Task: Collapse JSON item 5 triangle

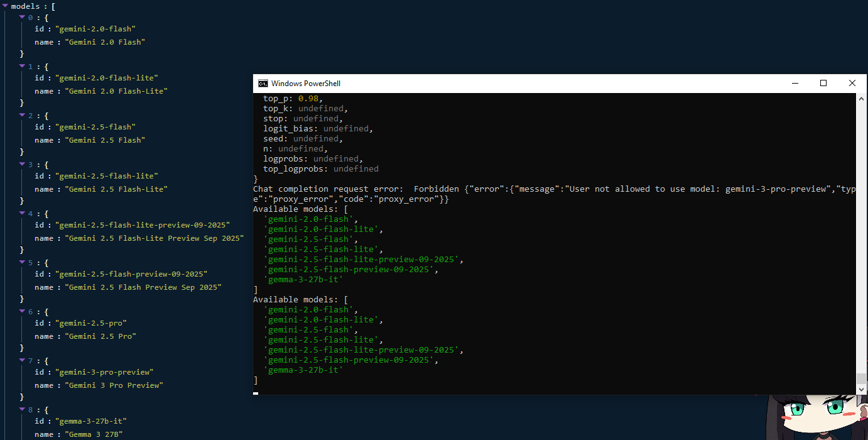Action: tap(22, 263)
